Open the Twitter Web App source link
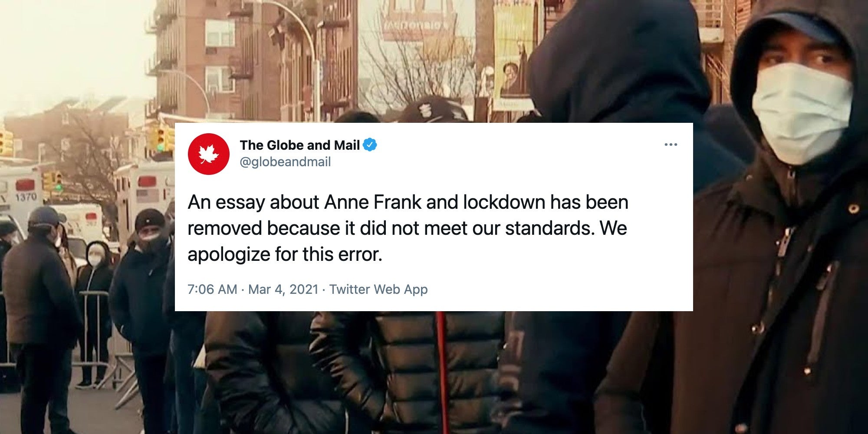Viewport: 868px width, 434px height. pyautogui.click(x=378, y=289)
